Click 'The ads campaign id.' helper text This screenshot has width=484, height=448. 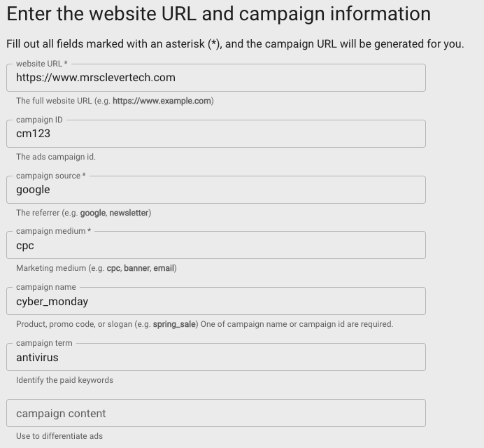tap(56, 157)
